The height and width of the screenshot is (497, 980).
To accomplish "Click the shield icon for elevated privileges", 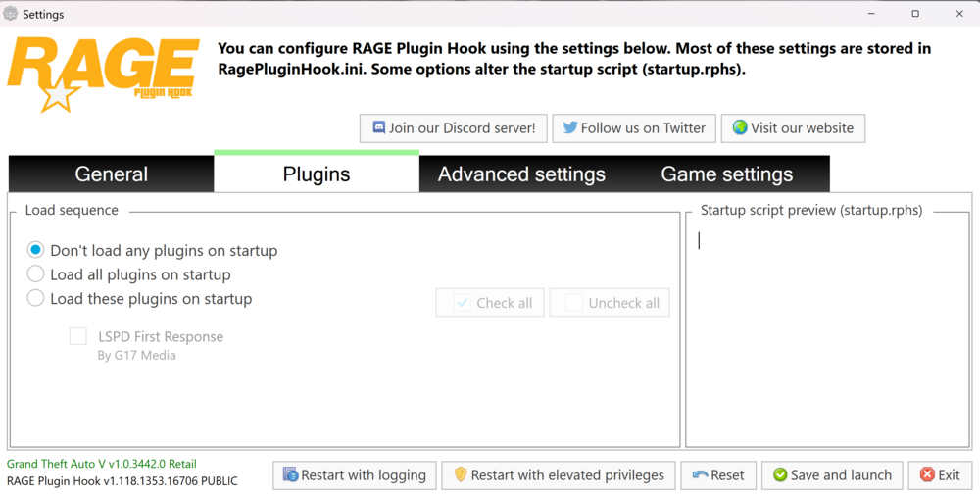I will pos(461,475).
